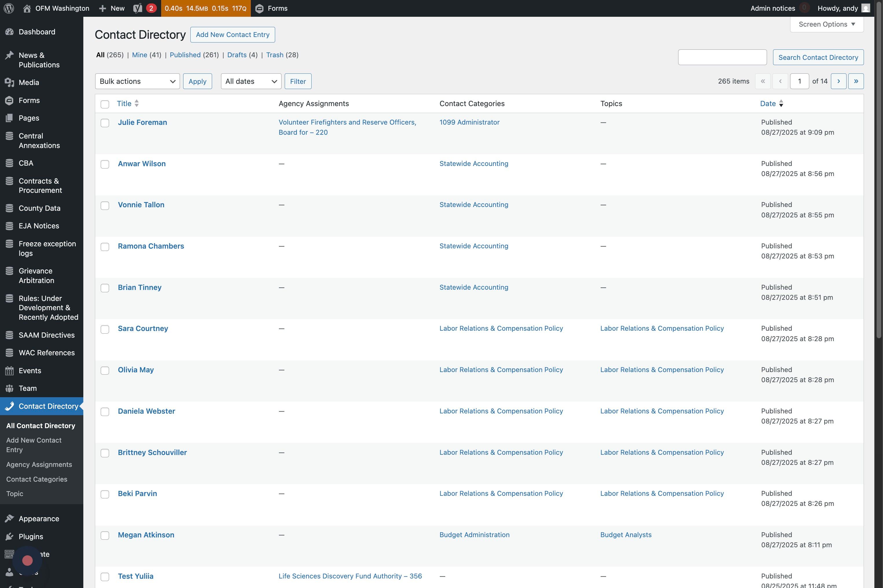Open the Events calendar icon

click(x=9, y=371)
